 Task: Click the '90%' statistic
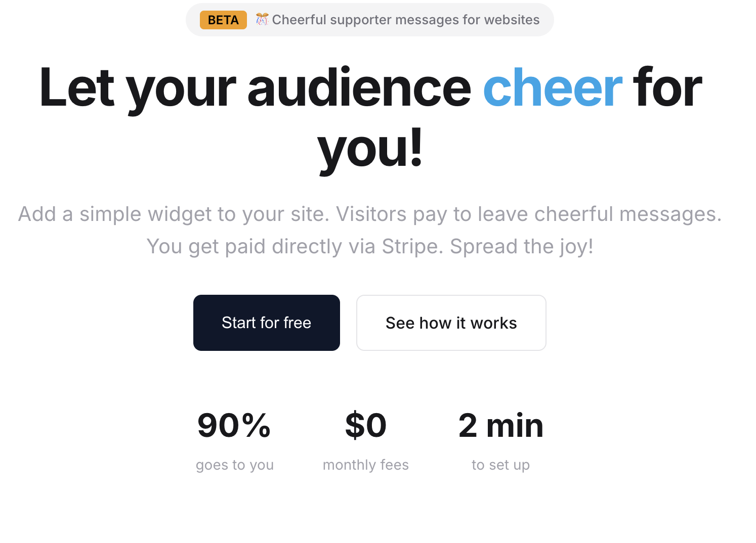234,425
